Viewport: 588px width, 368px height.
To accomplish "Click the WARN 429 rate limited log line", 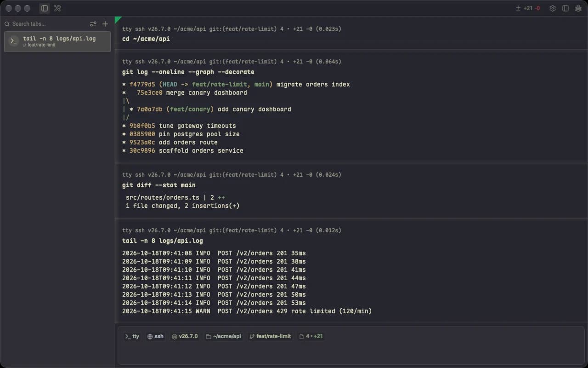I will 247,311.
